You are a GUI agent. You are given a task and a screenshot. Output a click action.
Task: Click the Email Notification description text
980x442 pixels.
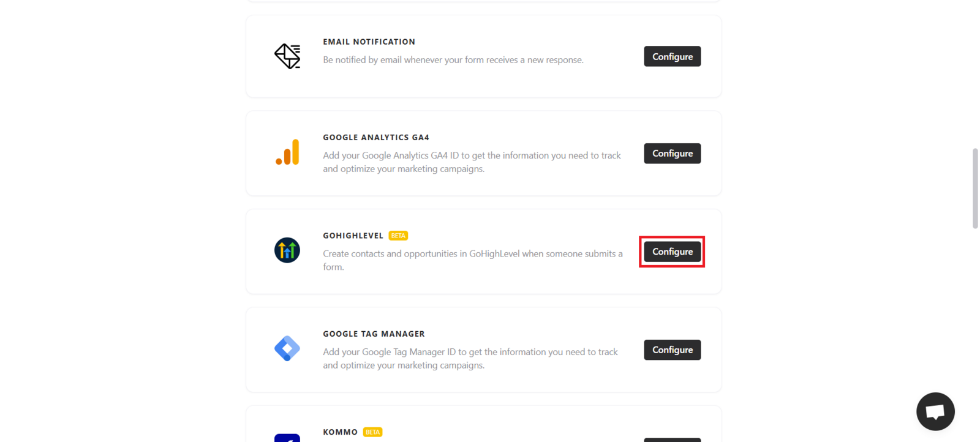453,60
